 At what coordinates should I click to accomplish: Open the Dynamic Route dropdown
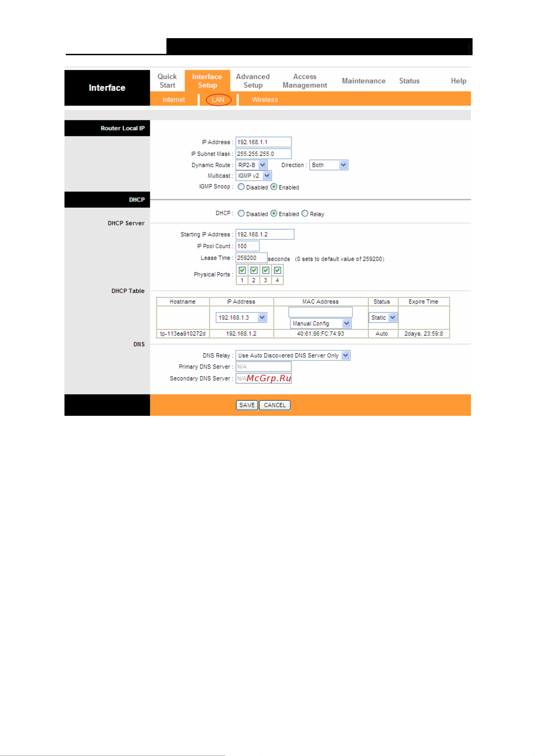click(252, 165)
